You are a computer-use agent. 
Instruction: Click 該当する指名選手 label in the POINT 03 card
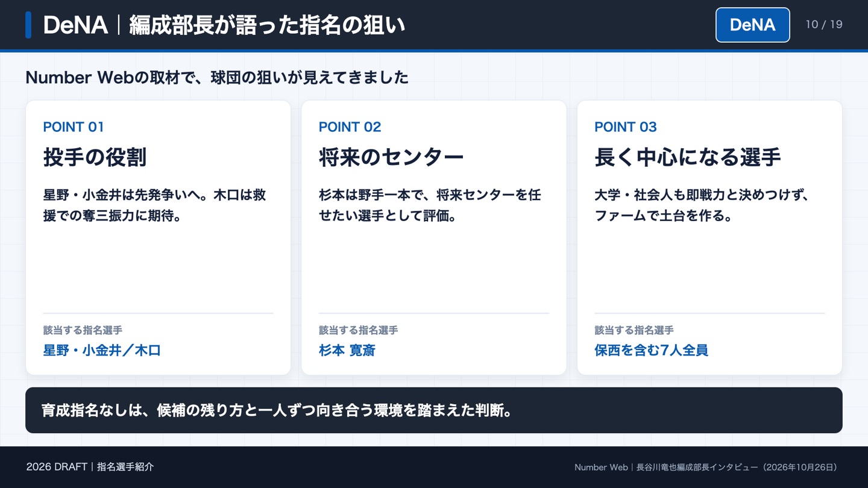634,330
